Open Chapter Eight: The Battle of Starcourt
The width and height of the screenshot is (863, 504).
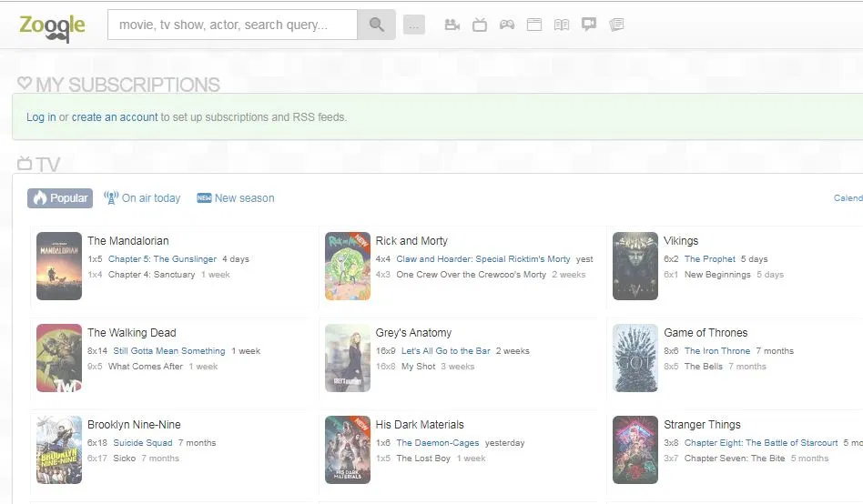761,443
